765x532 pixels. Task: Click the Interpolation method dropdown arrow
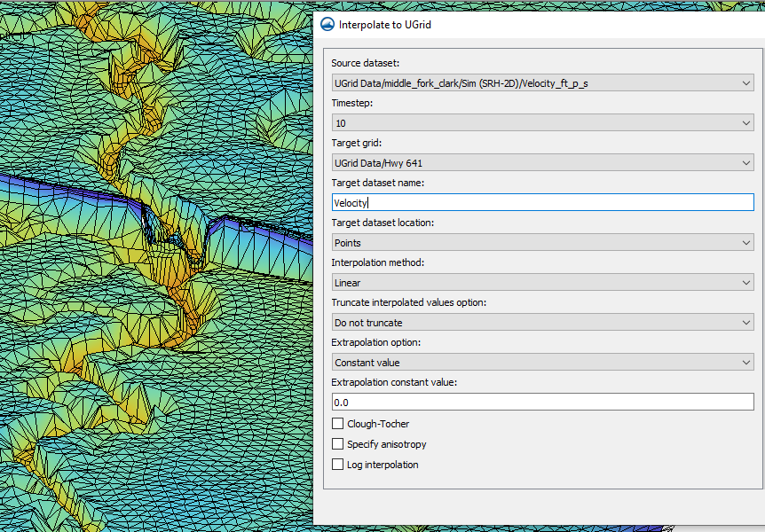click(745, 282)
